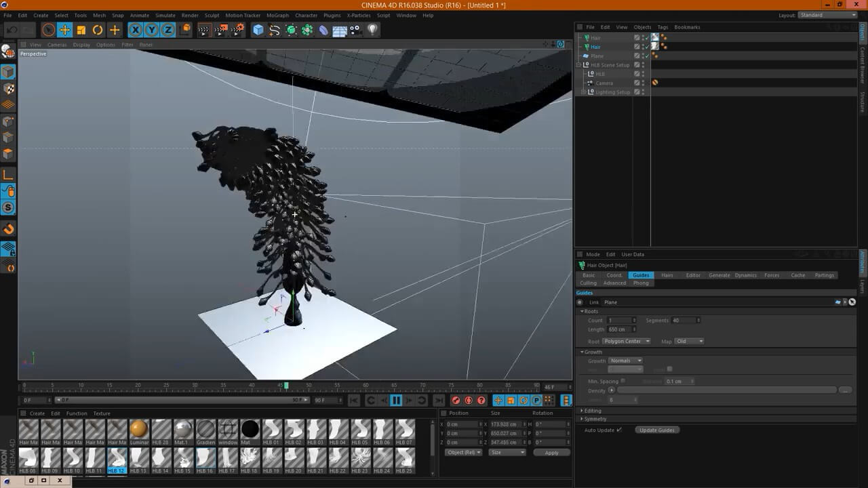Screen dimensions: 868x488
Task: Open the Edit Render Settings icon
Action: pyautogui.click(x=237, y=30)
